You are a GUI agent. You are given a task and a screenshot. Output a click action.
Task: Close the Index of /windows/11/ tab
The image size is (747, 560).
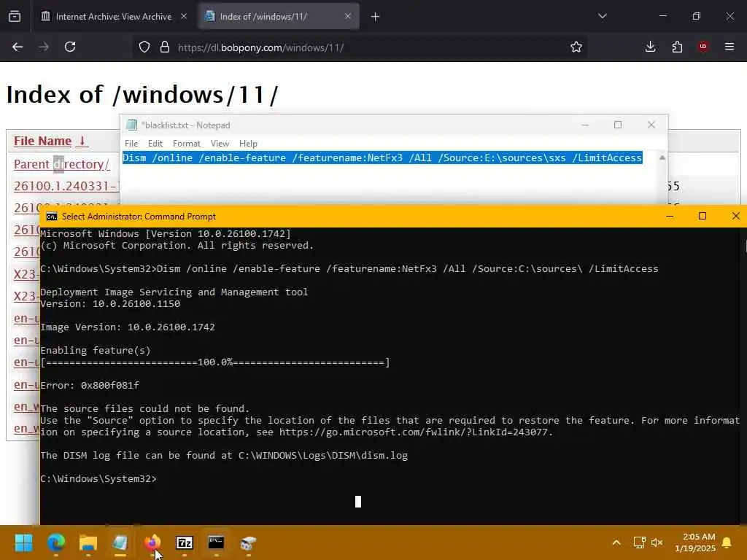pos(348,16)
